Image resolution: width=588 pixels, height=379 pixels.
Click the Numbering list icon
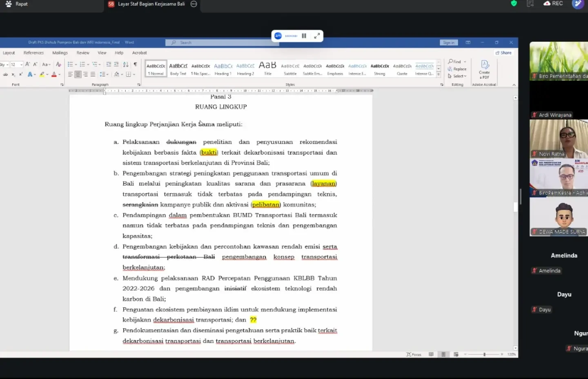point(82,64)
